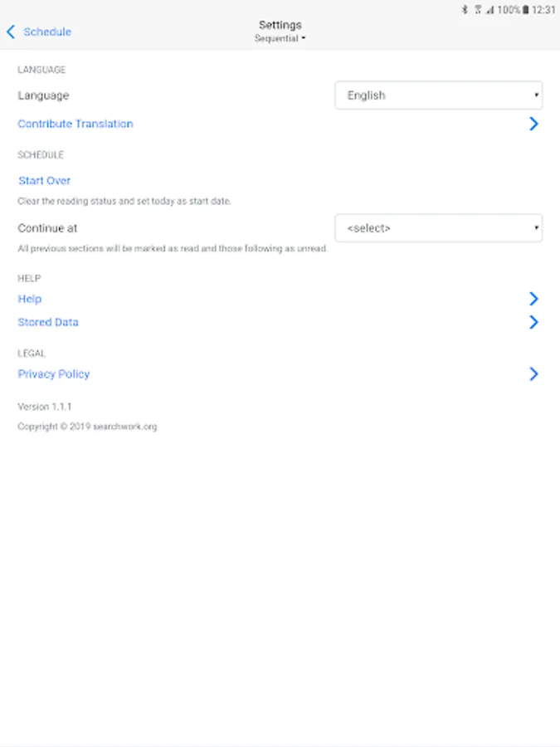Open the Help link text
Viewport: 560px width, 747px height.
point(30,299)
